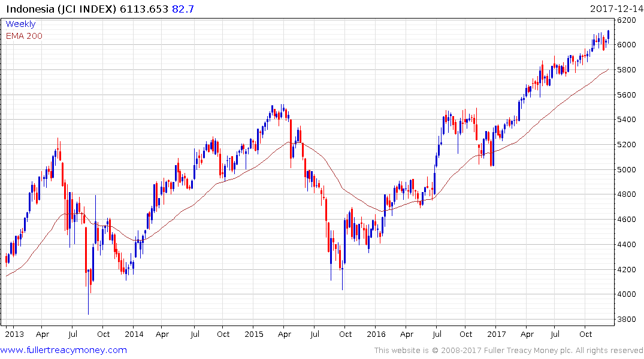The image size is (644, 359).
Task: Select the index value 6113.653
Action: pos(144,9)
